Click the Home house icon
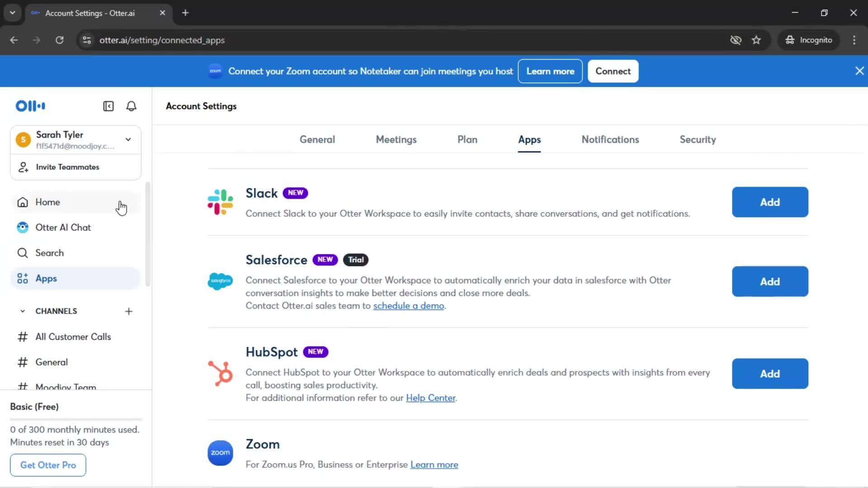Screen dimensions: 868x488 click(x=23, y=202)
